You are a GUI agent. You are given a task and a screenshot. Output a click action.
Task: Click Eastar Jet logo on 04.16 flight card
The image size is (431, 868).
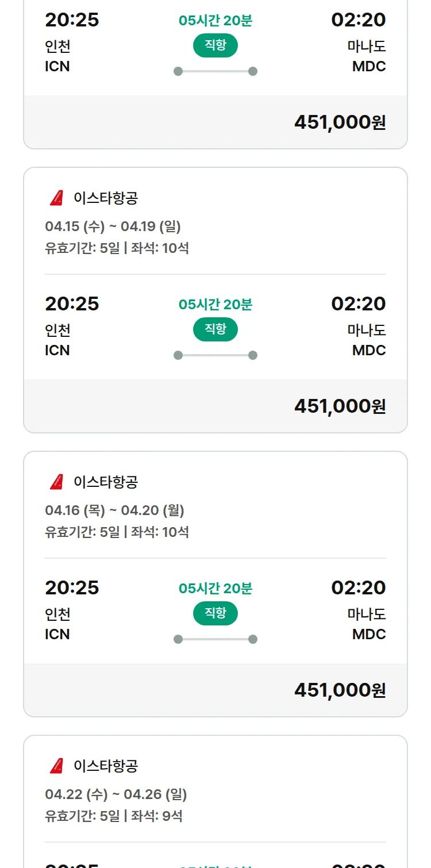tap(56, 482)
